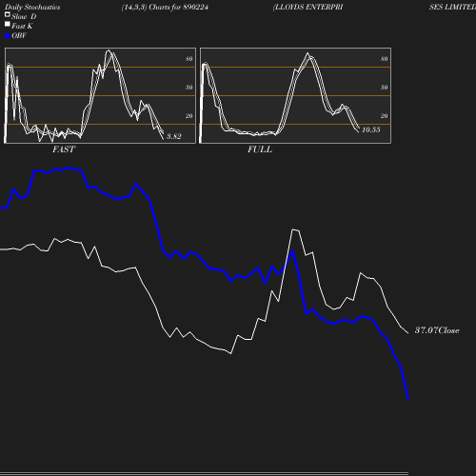Select the 'Daily Stochastics' title text
This screenshot has width=476, height=476.
(32, 8)
